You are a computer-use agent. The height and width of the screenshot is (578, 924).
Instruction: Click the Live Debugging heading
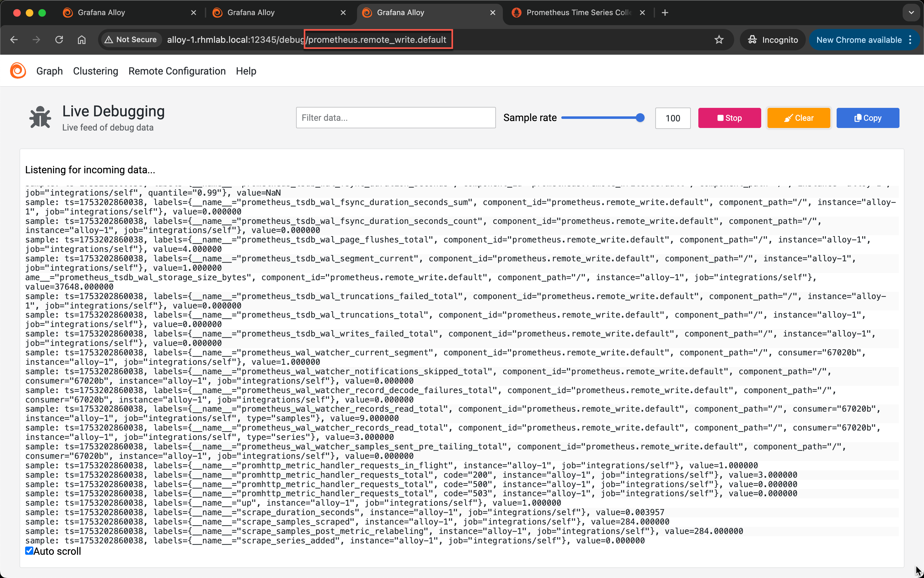(x=113, y=111)
